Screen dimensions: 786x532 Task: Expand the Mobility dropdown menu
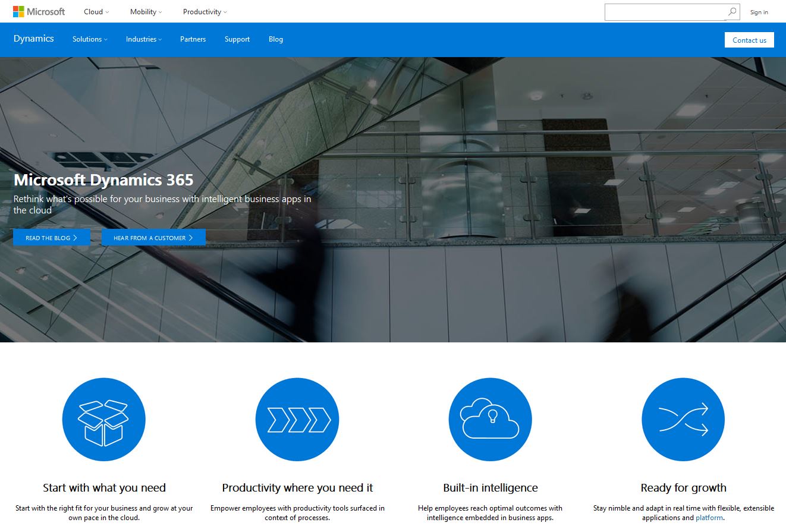(x=146, y=11)
